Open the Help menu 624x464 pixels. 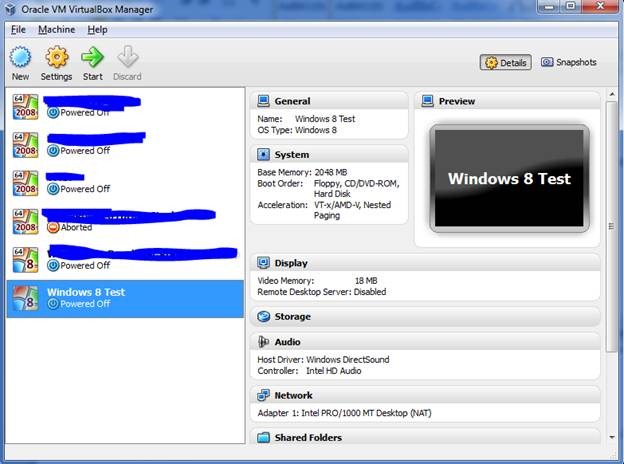click(98, 29)
